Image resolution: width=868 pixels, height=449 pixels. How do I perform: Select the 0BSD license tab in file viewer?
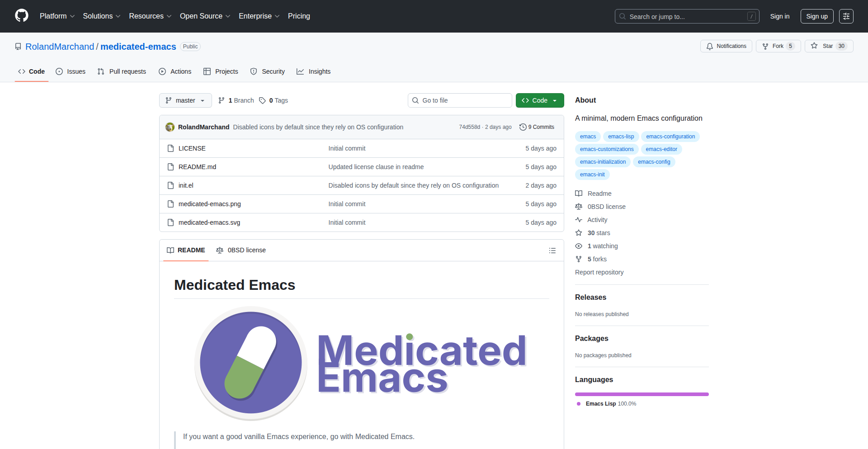click(241, 250)
